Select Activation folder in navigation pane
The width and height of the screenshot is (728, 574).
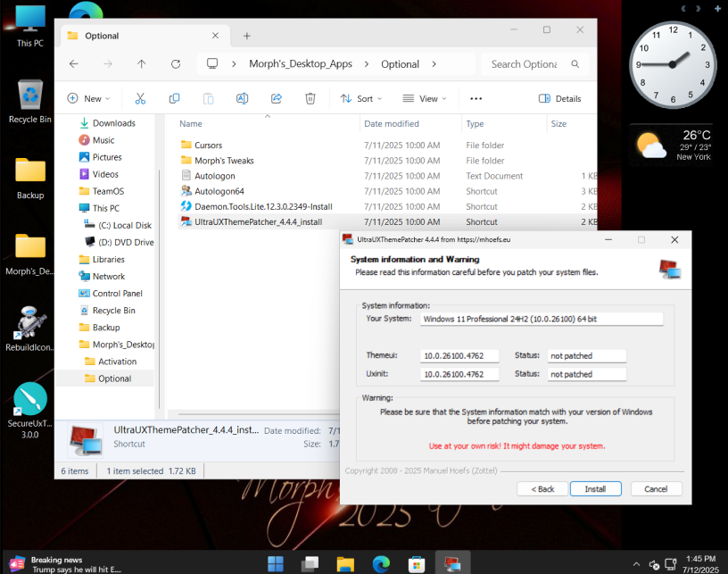pos(111,362)
